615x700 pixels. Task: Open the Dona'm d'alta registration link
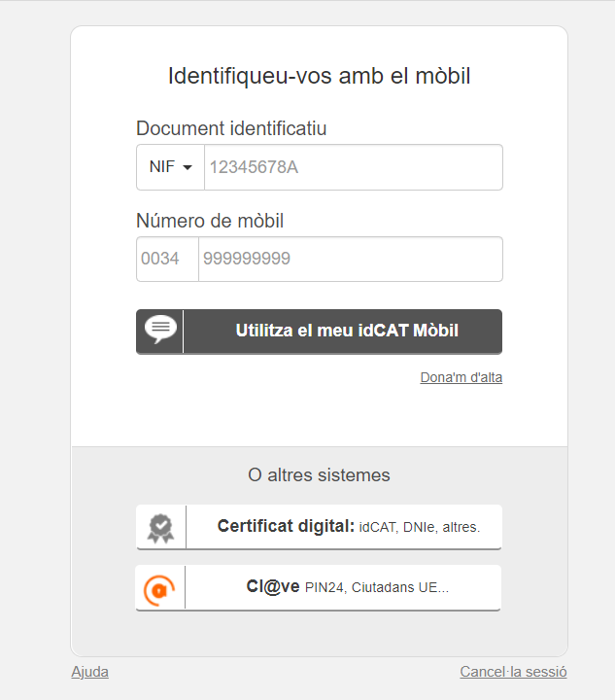(x=461, y=377)
